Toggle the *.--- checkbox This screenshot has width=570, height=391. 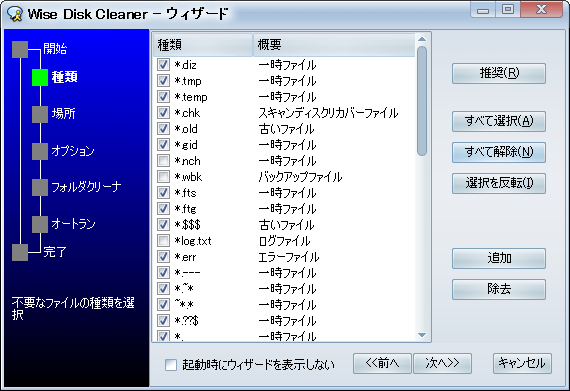pyautogui.click(x=163, y=273)
